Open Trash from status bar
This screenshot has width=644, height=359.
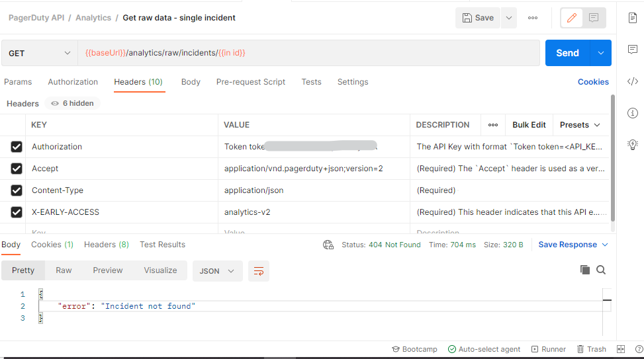tap(592, 349)
